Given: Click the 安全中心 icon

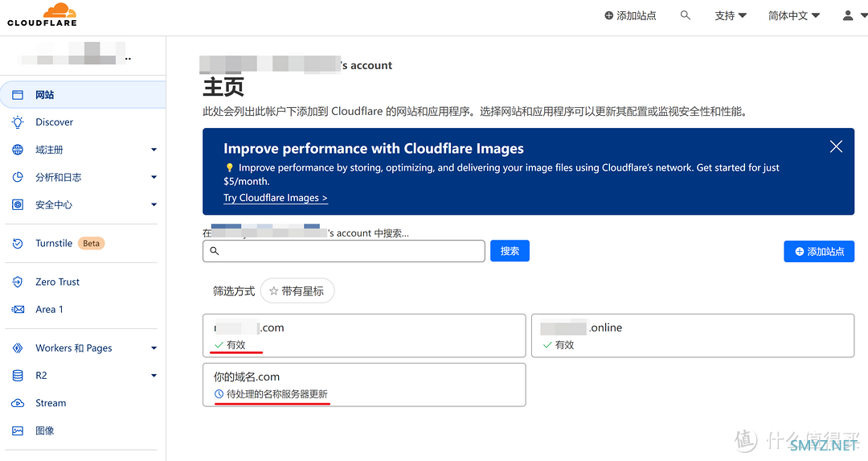Looking at the screenshot, I should point(18,204).
